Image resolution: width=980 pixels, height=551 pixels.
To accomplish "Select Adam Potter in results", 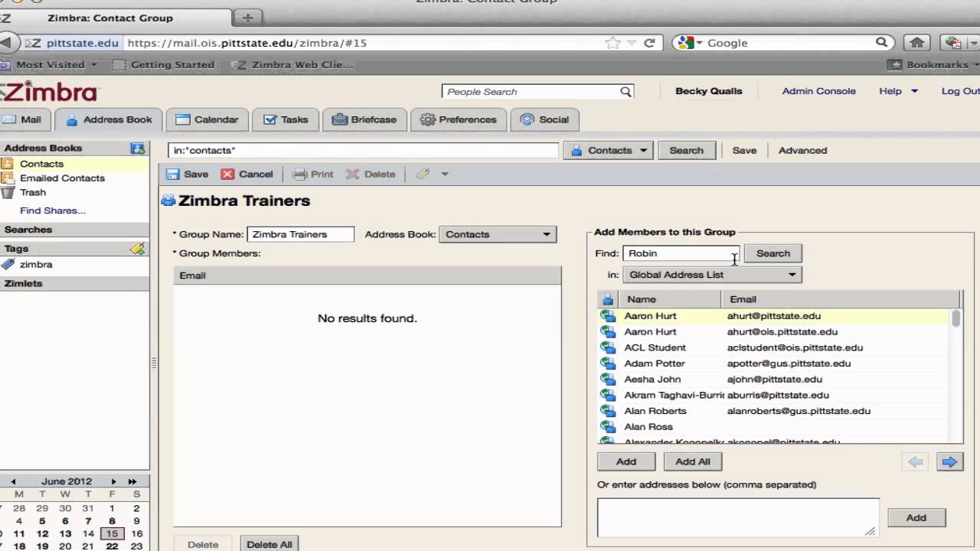I will [773, 364].
